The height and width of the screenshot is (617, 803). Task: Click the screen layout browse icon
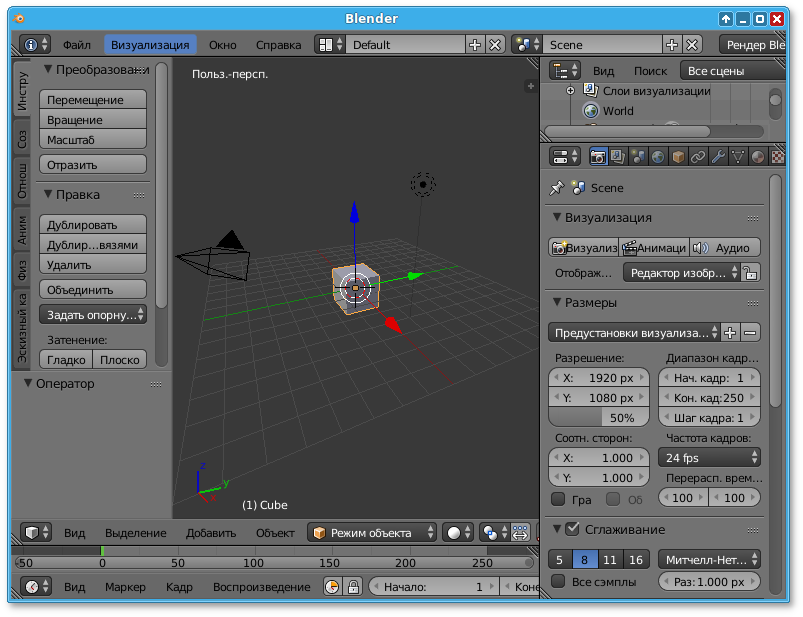point(330,45)
